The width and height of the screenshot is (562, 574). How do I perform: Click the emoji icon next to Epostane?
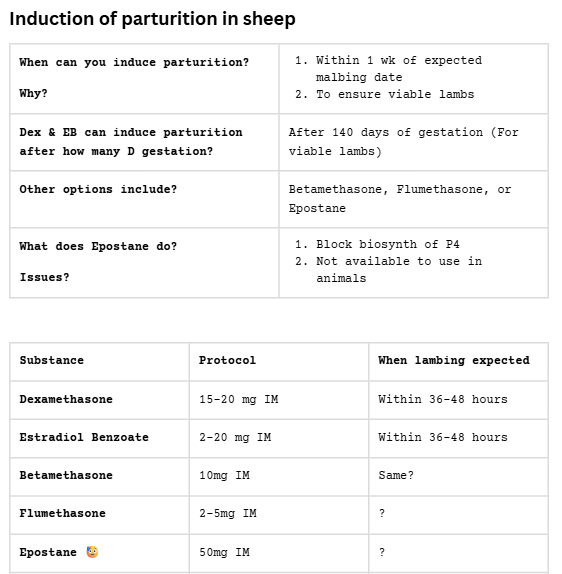[x=92, y=552]
